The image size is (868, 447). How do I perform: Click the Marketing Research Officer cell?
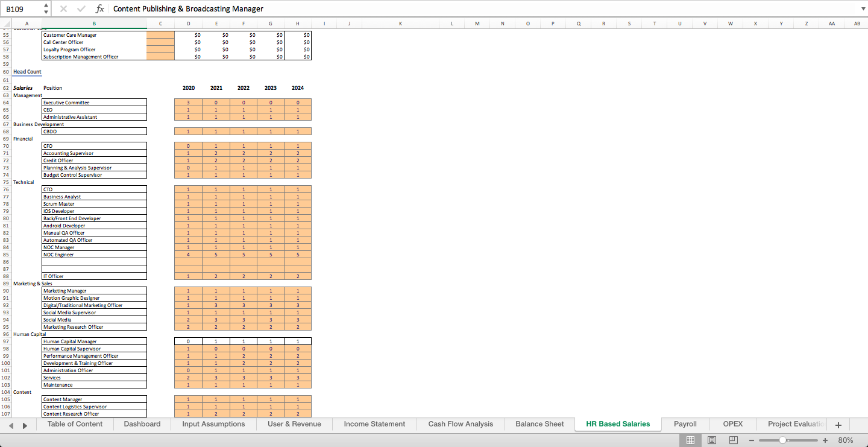tap(94, 327)
